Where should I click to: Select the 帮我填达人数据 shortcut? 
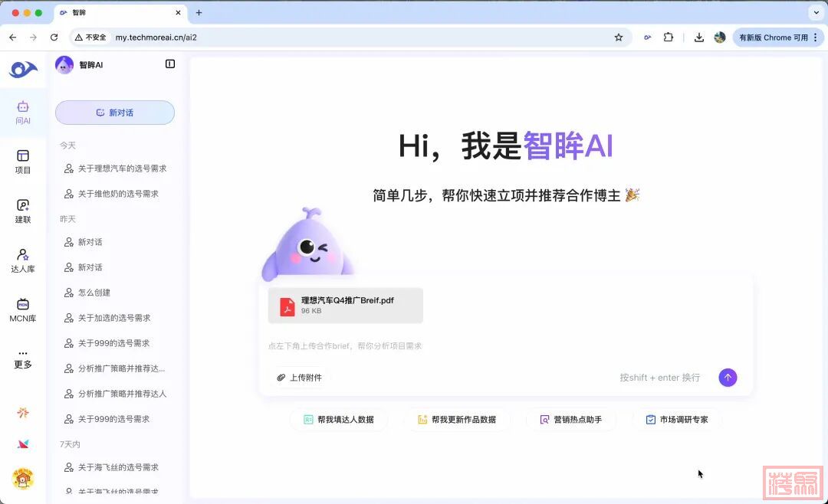[339, 420]
